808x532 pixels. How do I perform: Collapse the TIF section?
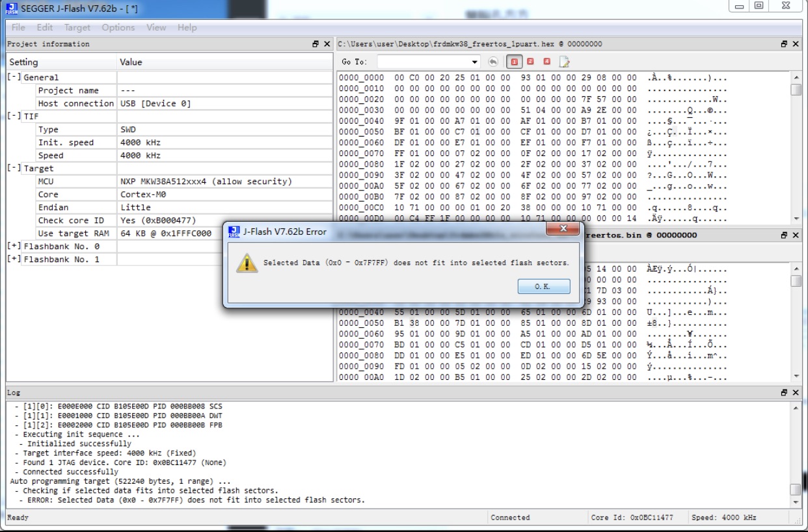pos(14,116)
